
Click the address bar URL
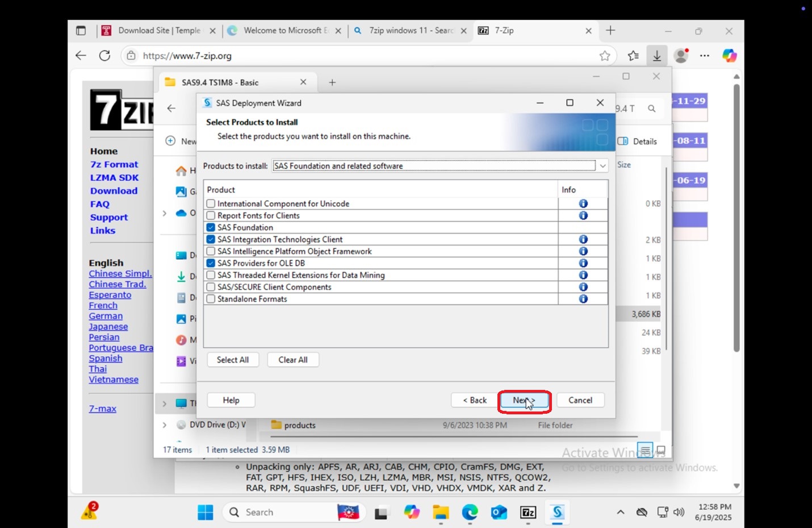pos(187,56)
